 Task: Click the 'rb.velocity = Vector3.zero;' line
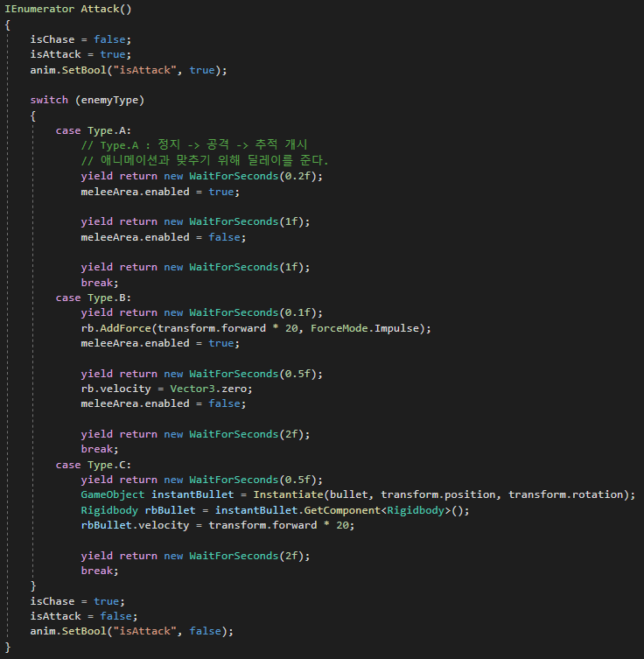point(167,389)
